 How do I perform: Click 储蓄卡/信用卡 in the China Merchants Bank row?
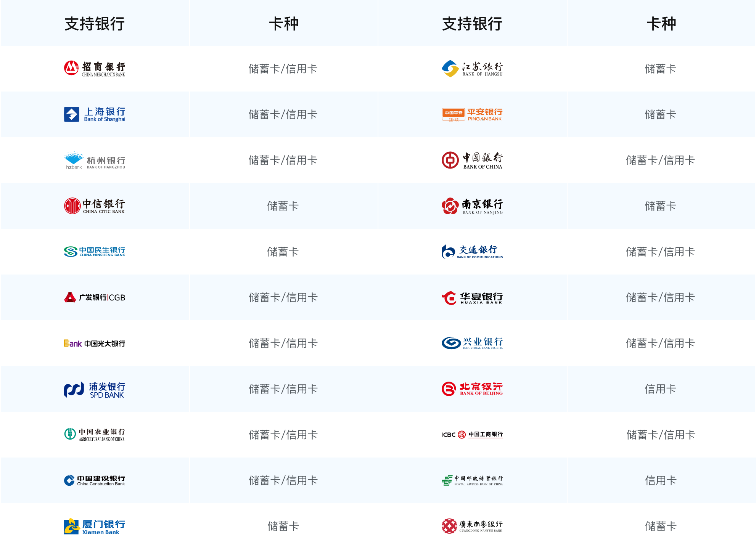(283, 69)
